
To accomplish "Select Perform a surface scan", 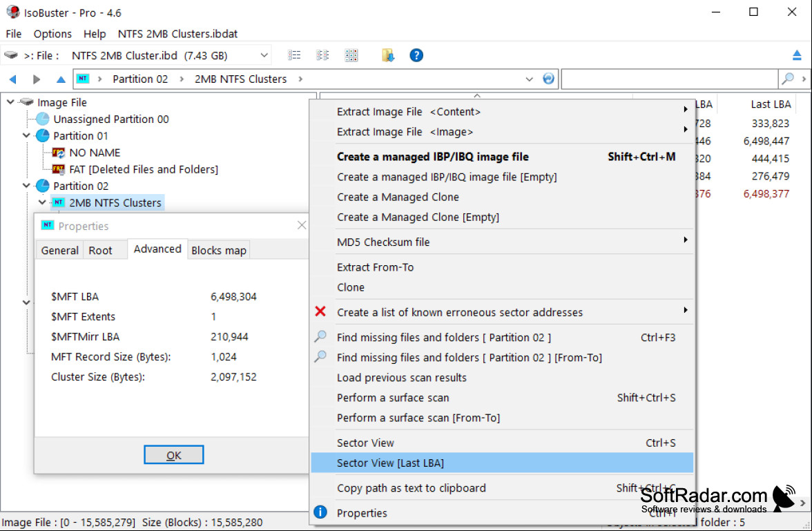I will click(x=502, y=397).
